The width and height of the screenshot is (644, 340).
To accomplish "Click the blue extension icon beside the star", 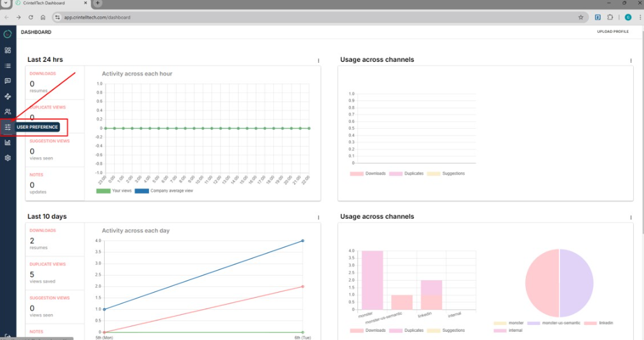I will [597, 17].
